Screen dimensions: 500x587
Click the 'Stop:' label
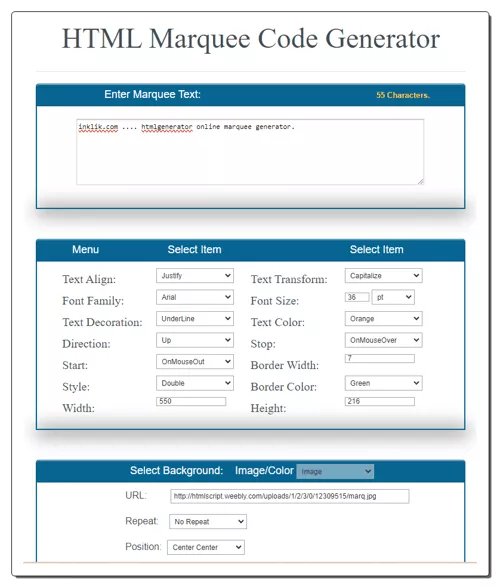(263, 344)
